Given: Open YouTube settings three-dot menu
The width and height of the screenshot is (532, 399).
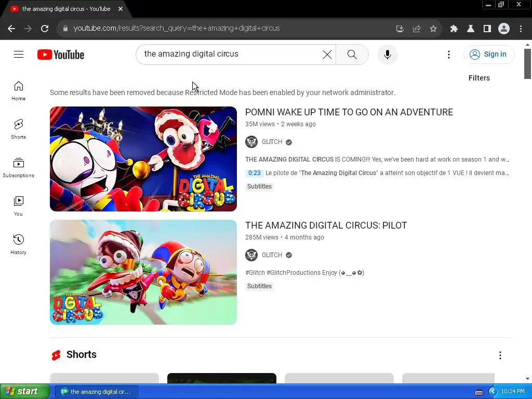Looking at the screenshot, I should (x=448, y=54).
